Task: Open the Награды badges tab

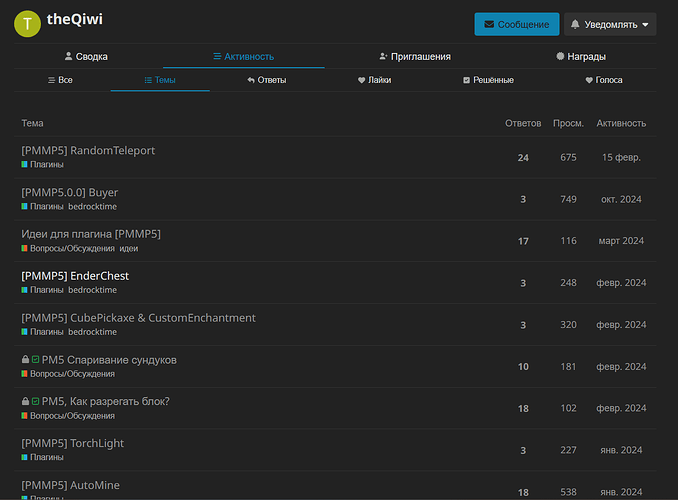Action: (x=580, y=57)
